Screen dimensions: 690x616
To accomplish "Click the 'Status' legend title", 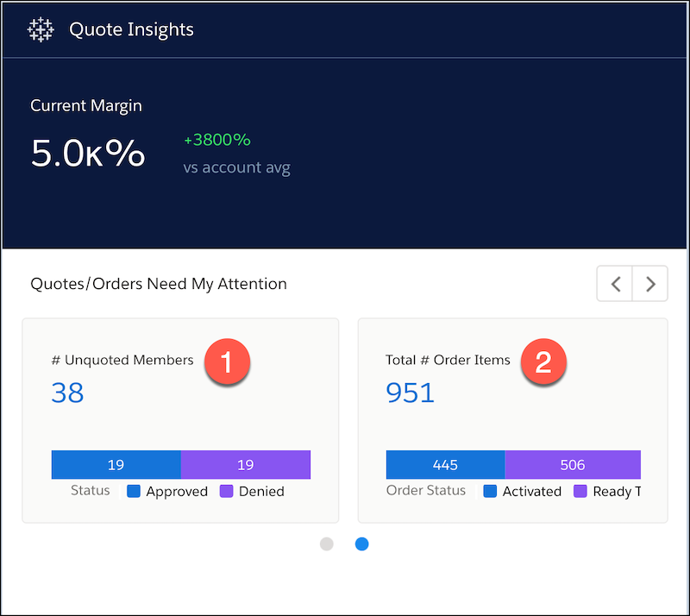I will [91, 491].
